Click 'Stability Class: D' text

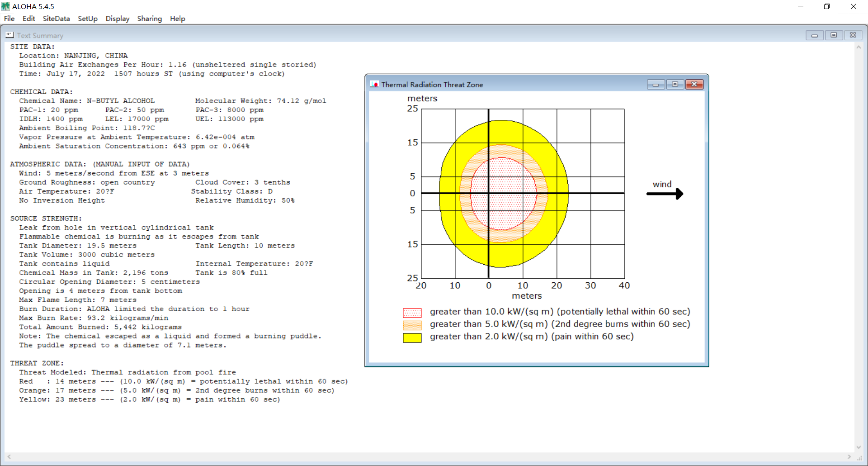(231, 191)
